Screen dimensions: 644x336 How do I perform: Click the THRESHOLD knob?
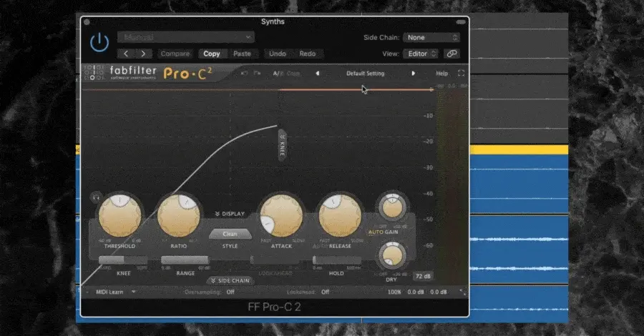pyautogui.click(x=119, y=216)
